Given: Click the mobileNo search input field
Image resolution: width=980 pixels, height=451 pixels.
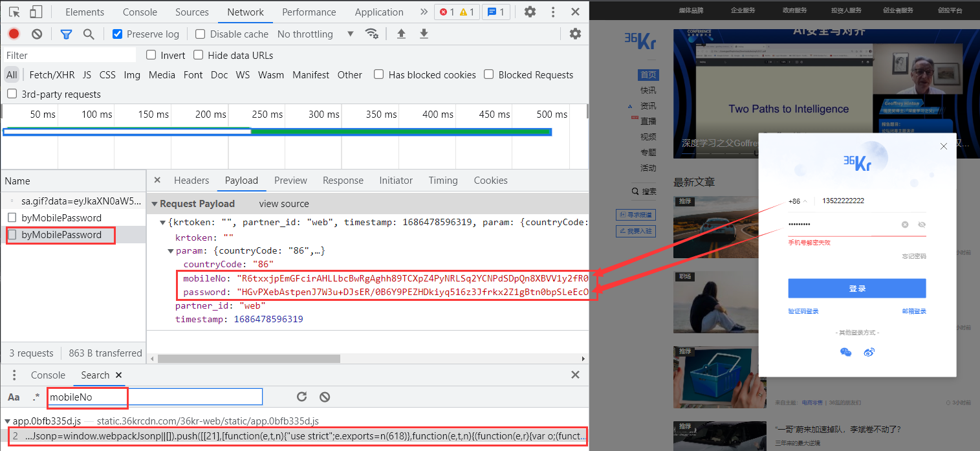Looking at the screenshot, I should click(x=155, y=397).
